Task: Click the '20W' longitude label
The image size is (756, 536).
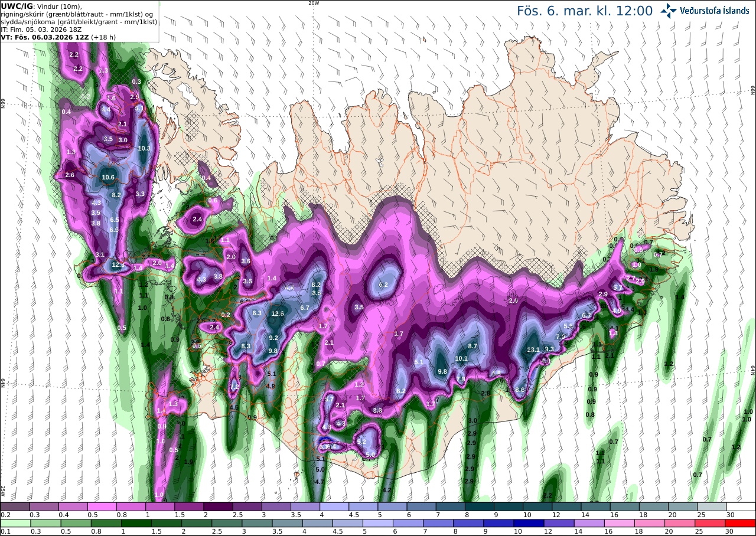Action: [x=314, y=3]
